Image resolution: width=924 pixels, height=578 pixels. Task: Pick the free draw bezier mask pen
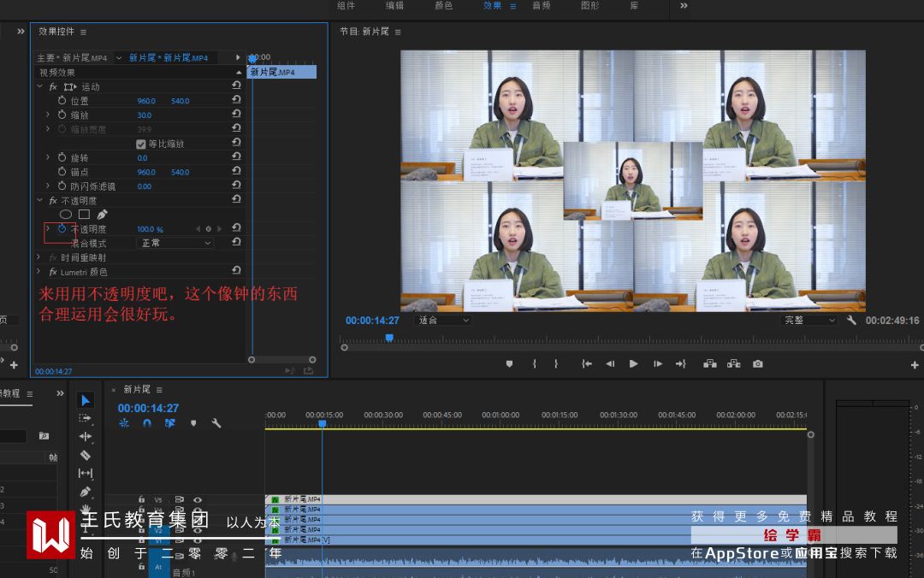[103, 215]
